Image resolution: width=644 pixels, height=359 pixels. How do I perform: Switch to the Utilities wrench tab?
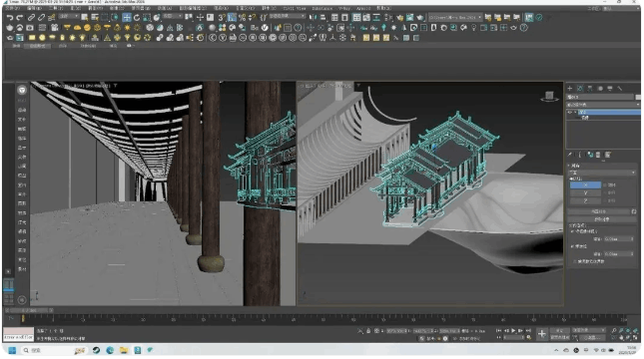click(620, 88)
